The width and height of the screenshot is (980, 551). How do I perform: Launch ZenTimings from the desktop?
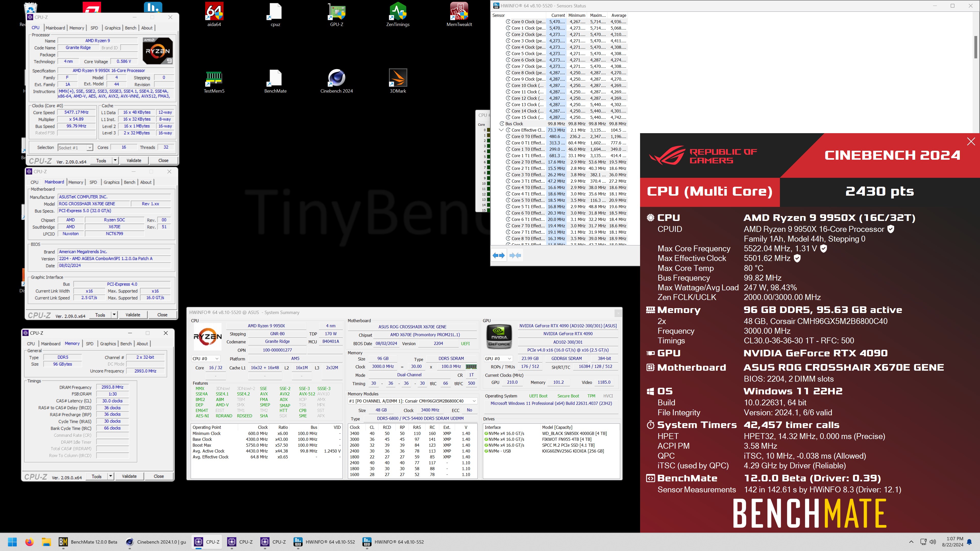(398, 15)
